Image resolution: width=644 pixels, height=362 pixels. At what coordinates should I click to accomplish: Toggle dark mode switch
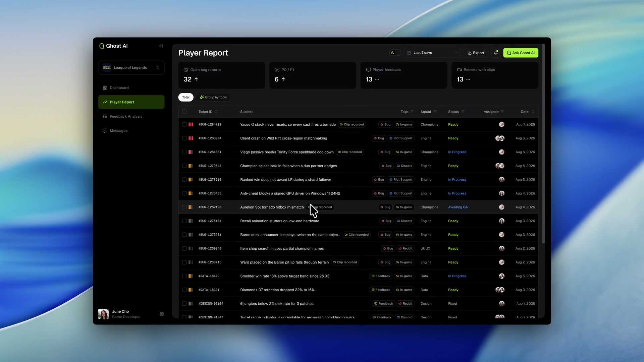click(395, 53)
